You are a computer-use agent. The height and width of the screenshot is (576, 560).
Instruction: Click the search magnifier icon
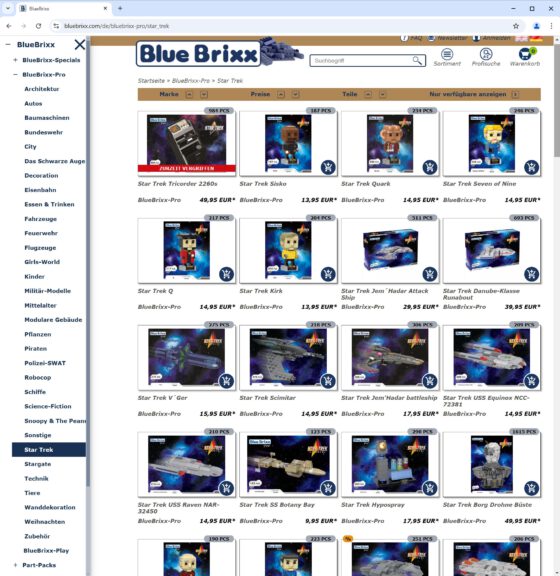point(417,60)
